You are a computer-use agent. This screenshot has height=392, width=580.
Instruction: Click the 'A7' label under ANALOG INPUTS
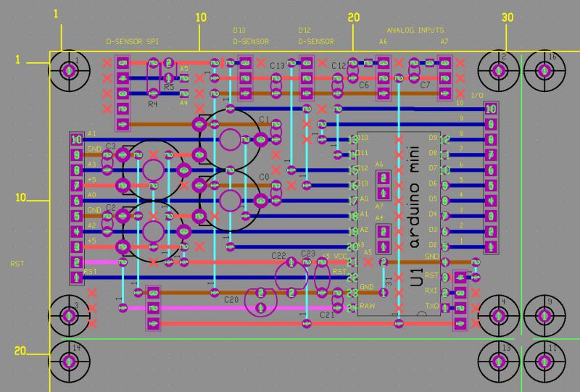444,42
